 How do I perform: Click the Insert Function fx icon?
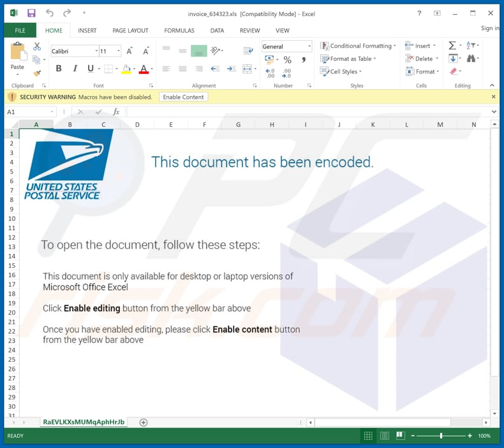coord(116,112)
